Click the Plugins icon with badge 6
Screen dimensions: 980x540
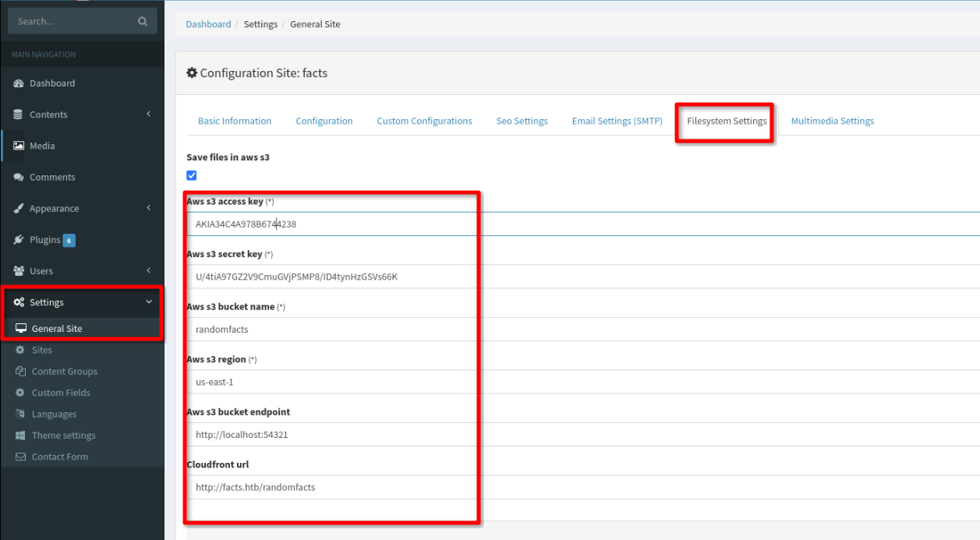click(19, 239)
